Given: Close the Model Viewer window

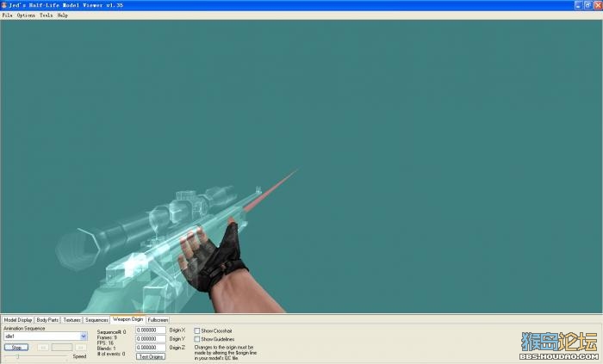Looking at the screenshot, I should pyautogui.click(x=598, y=5).
